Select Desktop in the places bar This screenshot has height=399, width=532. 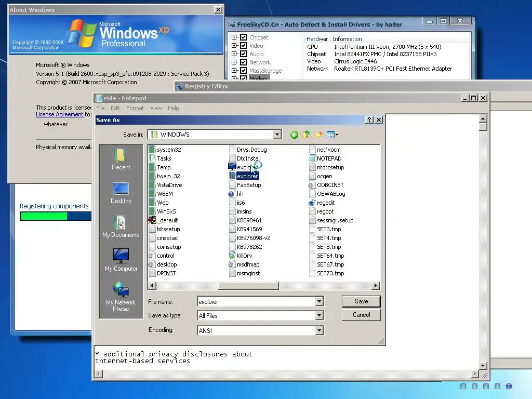[121, 193]
